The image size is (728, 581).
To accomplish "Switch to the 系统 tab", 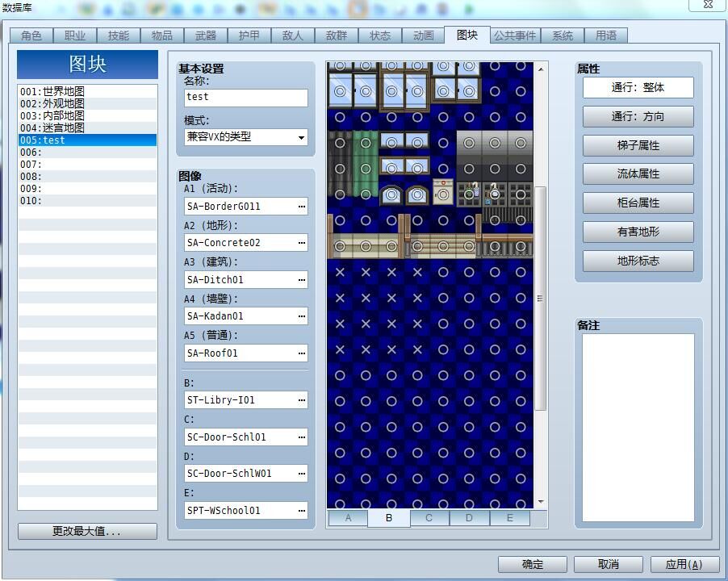I will point(563,36).
